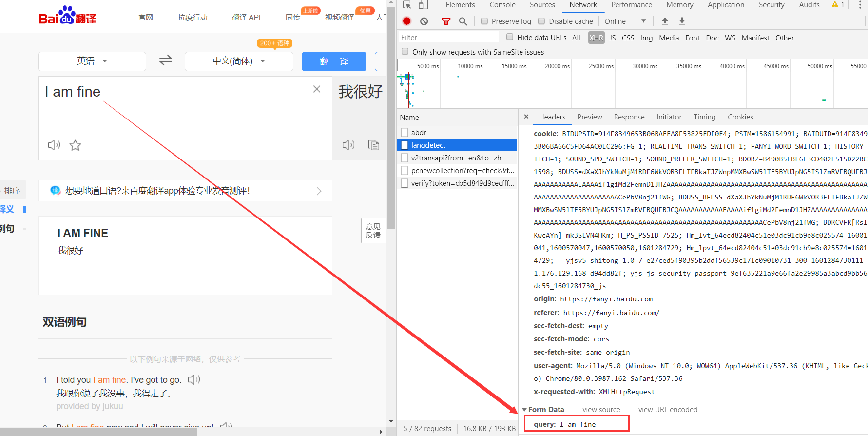
Task: Open target language dropdown 中文(简体)
Action: pos(239,61)
